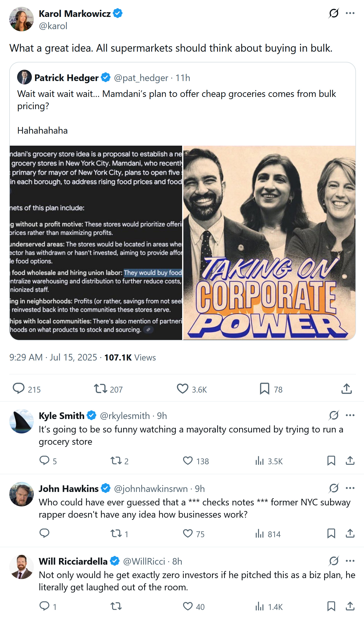
Task: Open Patrick Hedger's quoted profile handle
Action: [x=141, y=78]
